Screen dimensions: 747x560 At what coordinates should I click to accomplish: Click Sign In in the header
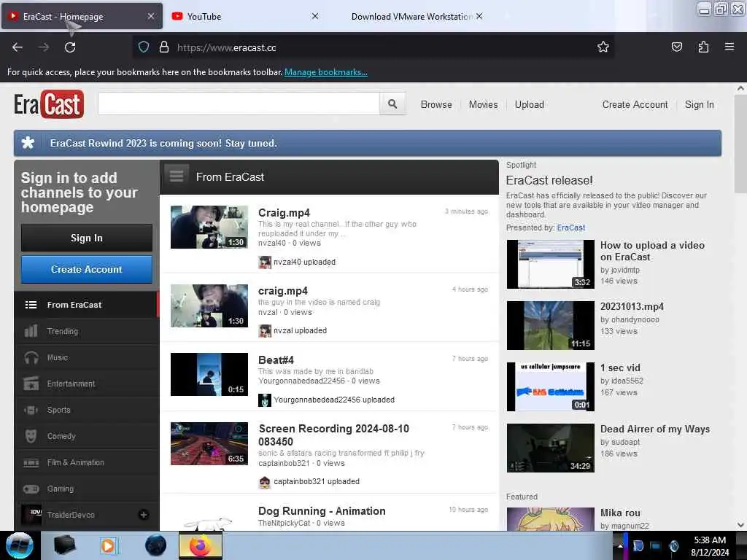[699, 104]
